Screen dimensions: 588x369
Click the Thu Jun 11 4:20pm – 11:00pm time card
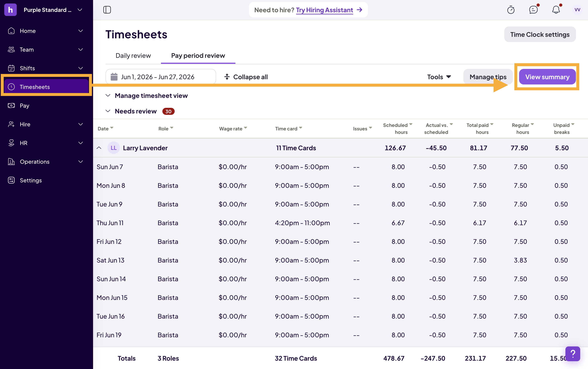click(302, 223)
